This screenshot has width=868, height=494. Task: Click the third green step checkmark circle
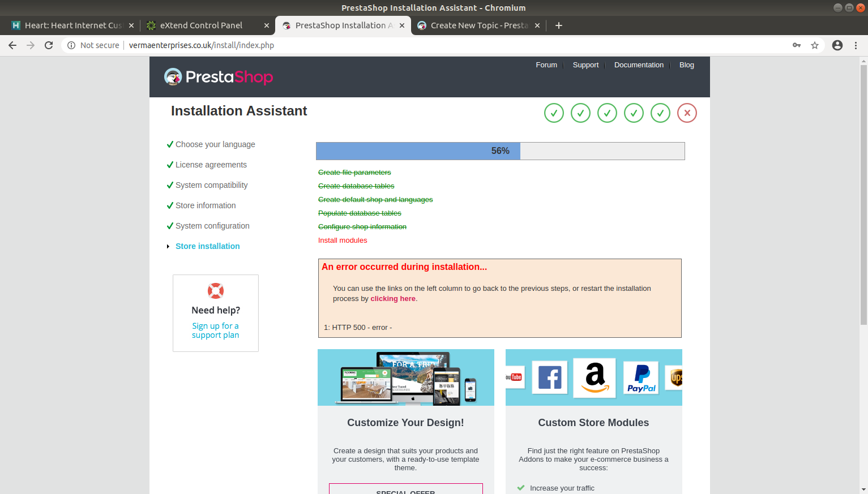click(607, 113)
